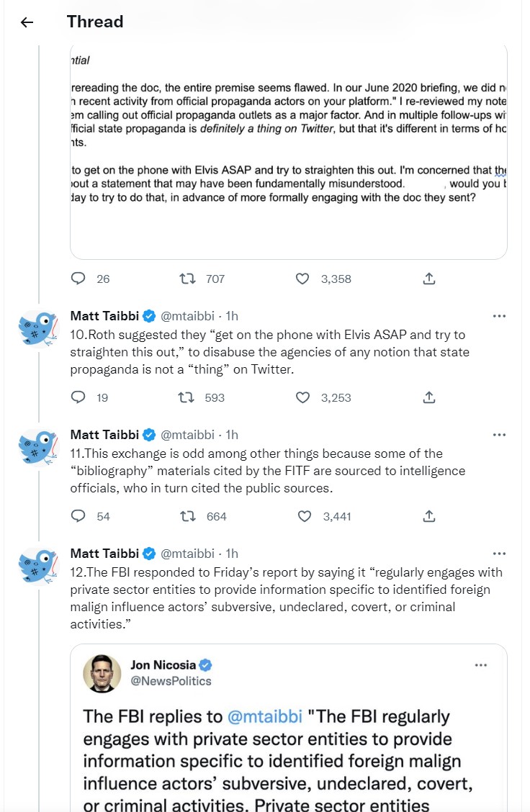This screenshot has width=530, height=812.
Task: Like tweet 11 with 3,441 likes
Action: click(x=304, y=516)
